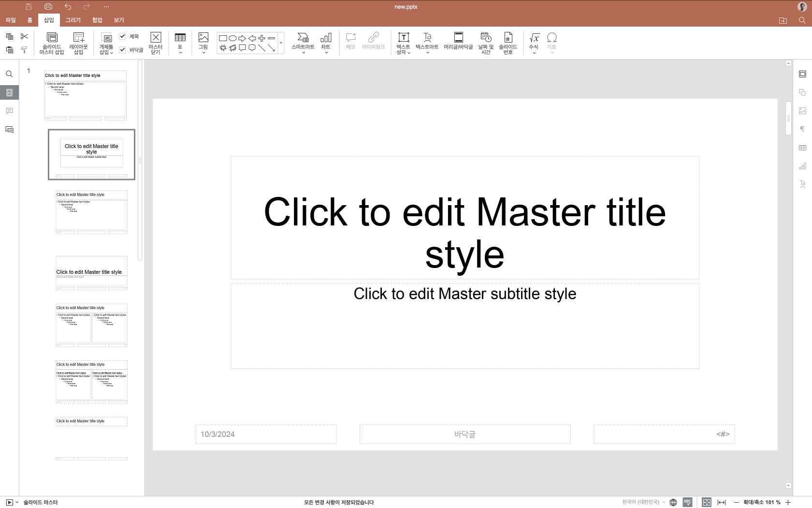Click the Print icon in title bar
Screen dimensions: 812x508
click(48, 7)
